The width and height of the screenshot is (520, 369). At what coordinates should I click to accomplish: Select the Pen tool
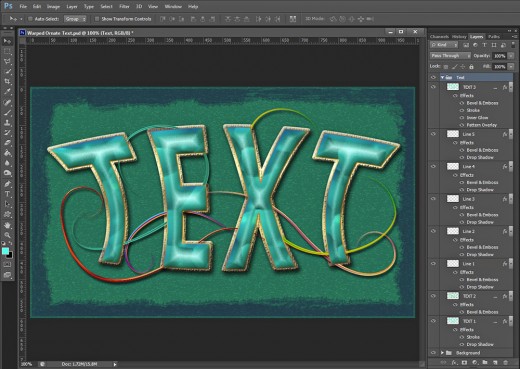click(x=7, y=184)
